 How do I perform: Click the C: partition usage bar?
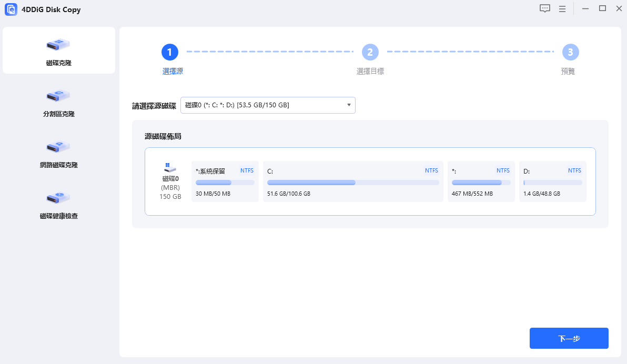coord(353,183)
